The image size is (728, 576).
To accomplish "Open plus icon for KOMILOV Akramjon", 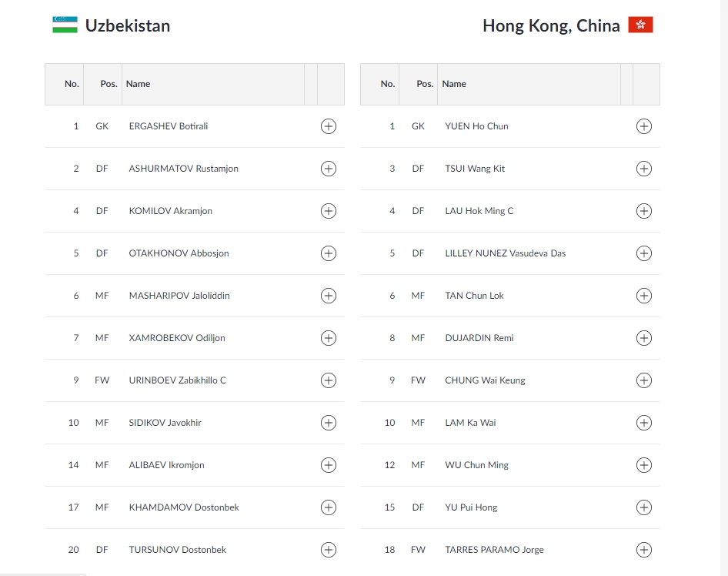I will tap(329, 211).
